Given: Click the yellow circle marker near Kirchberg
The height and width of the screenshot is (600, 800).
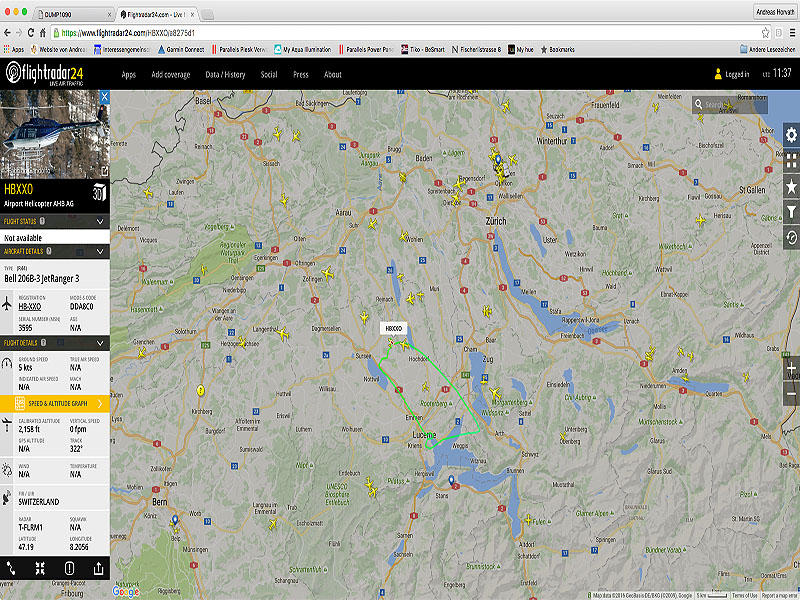Looking at the screenshot, I should (201, 391).
